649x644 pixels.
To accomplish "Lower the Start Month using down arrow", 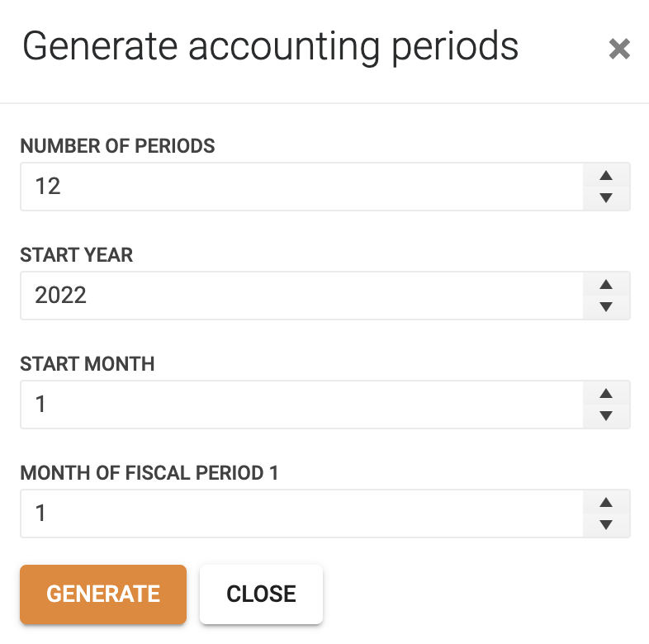I will point(606,415).
